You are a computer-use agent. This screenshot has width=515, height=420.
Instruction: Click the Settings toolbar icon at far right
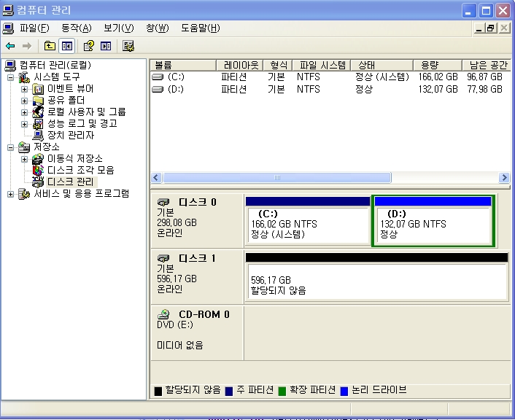128,46
